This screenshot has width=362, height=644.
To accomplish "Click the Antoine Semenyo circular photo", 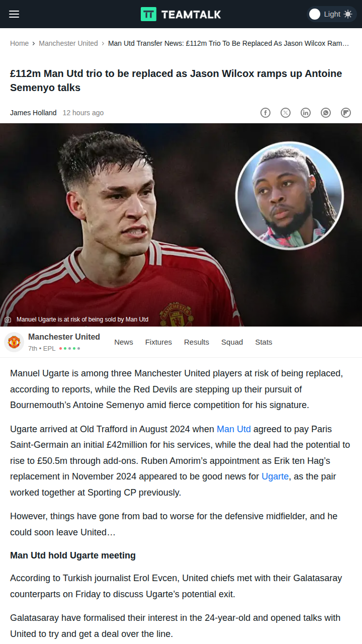I will pos(290,196).
